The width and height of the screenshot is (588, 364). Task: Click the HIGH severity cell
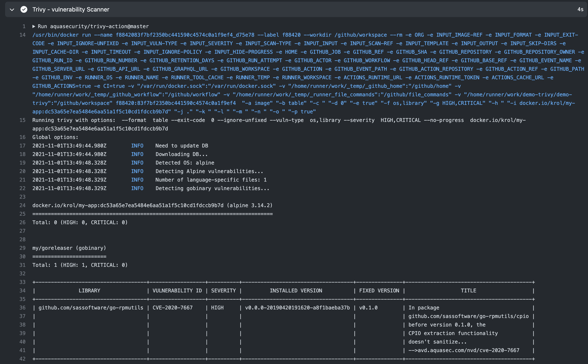point(217,308)
